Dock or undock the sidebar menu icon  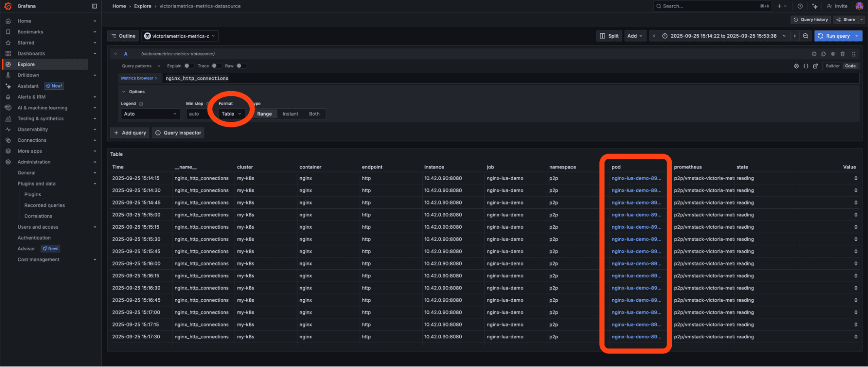(95, 6)
